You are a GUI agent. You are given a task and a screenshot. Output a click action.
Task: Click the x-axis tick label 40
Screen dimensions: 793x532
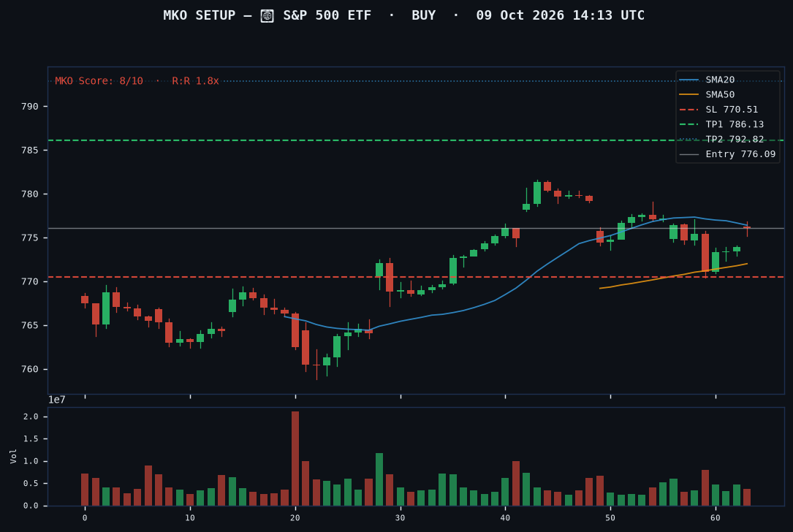click(x=505, y=518)
